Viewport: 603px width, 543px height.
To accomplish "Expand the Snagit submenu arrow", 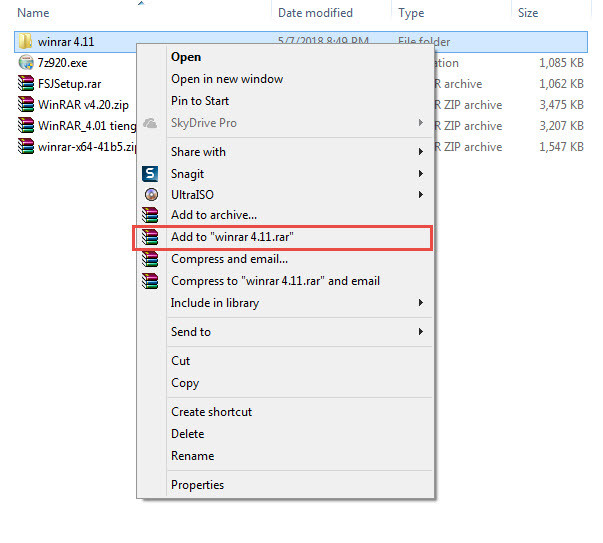I will click(x=420, y=174).
